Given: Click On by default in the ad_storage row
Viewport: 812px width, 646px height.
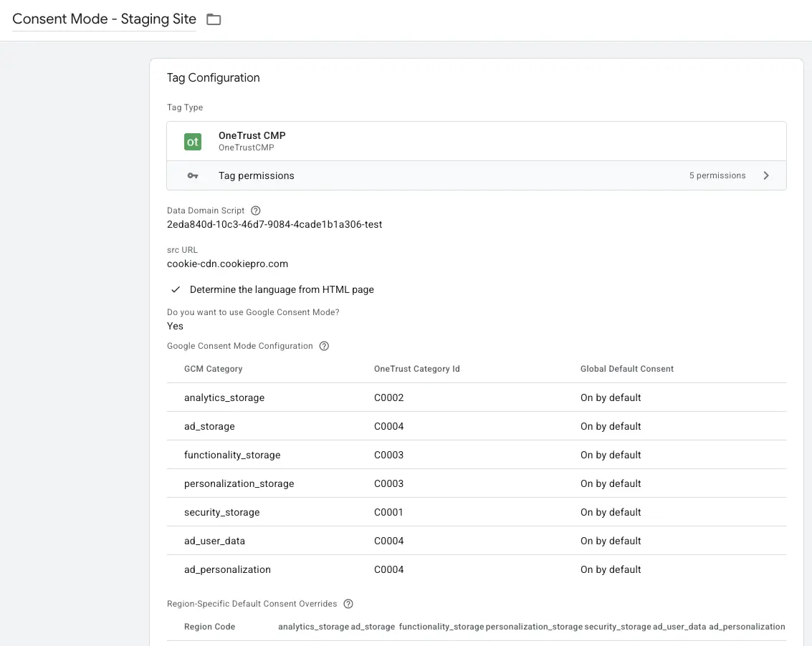Looking at the screenshot, I should [x=611, y=427].
